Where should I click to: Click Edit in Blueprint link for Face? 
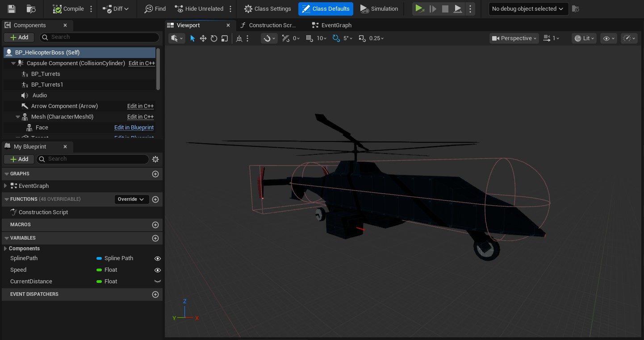point(134,128)
